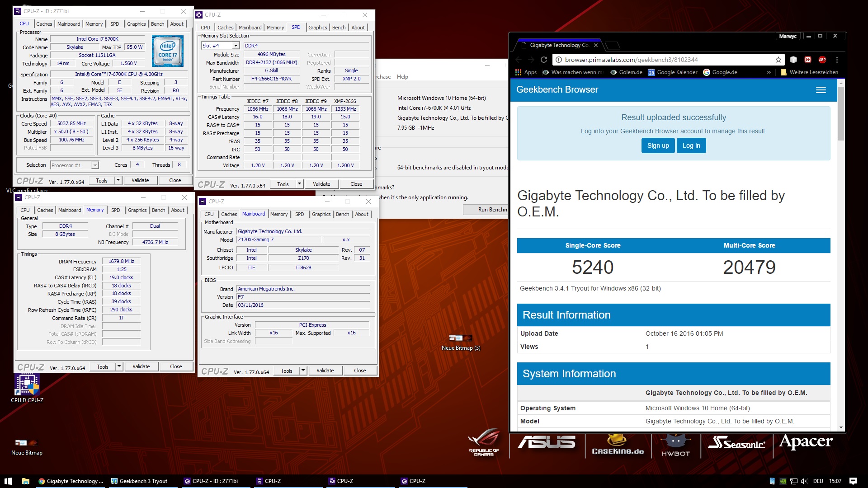Click Log in on Geekbench Browser
The height and width of the screenshot is (488, 868).
691,145
